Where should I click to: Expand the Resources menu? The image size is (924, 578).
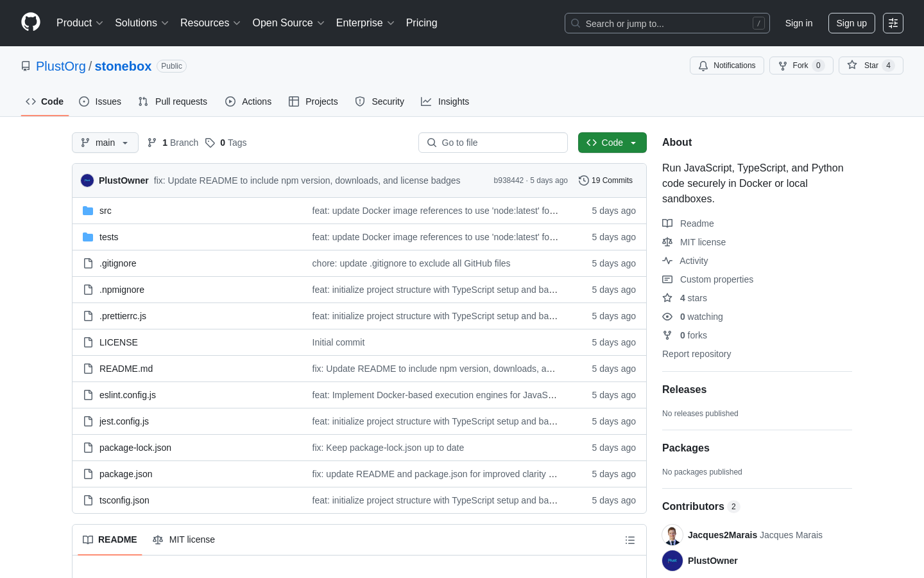point(210,23)
